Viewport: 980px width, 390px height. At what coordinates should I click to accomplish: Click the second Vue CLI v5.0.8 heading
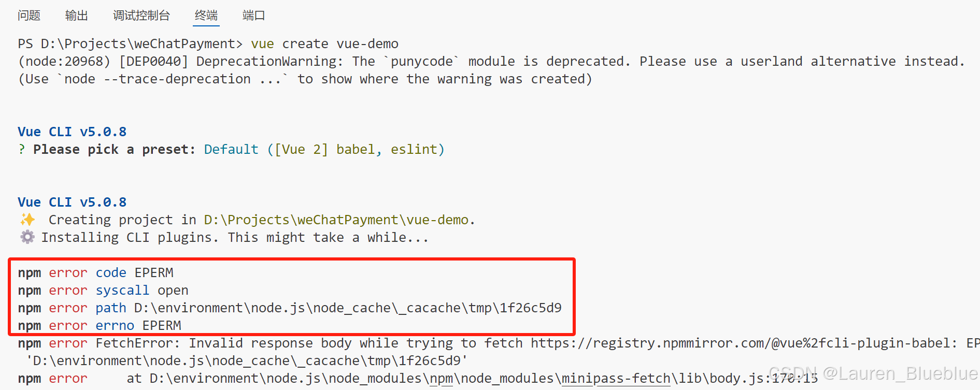72,203
